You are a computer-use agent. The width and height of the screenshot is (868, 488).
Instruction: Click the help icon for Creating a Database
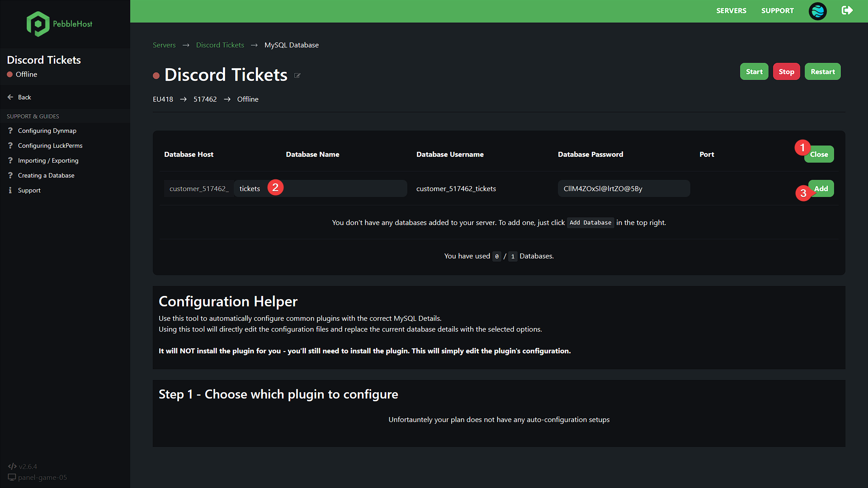pyautogui.click(x=10, y=175)
